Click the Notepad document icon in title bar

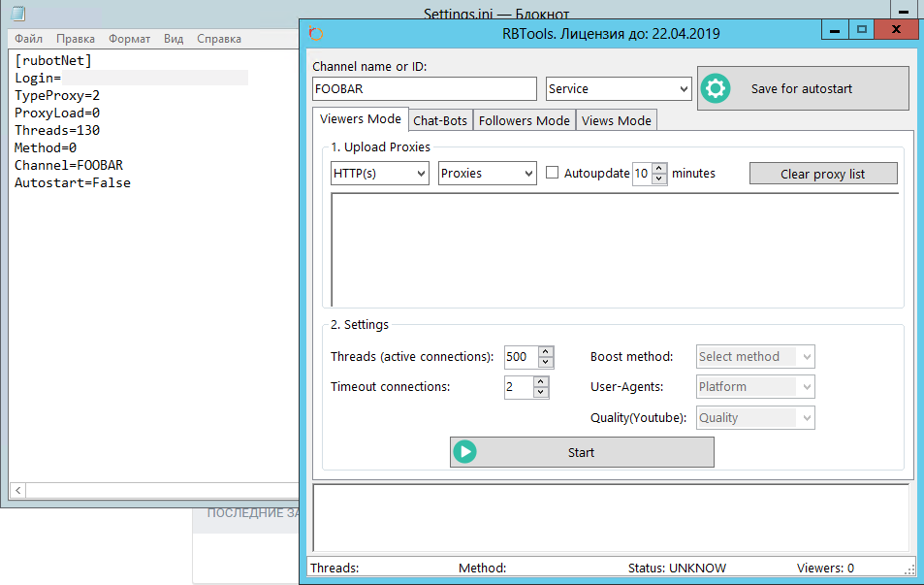pos(19,14)
